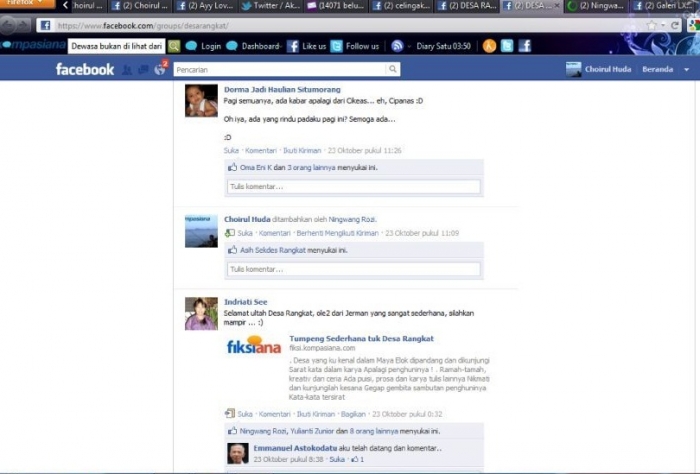700x474 pixels.
Task: Click the Login chat bubble icon
Action: (x=191, y=46)
